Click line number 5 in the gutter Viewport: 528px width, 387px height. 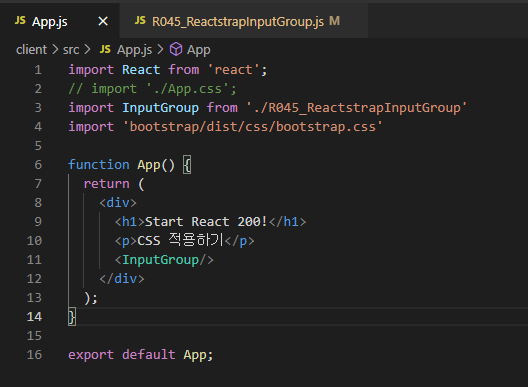[x=38, y=146]
